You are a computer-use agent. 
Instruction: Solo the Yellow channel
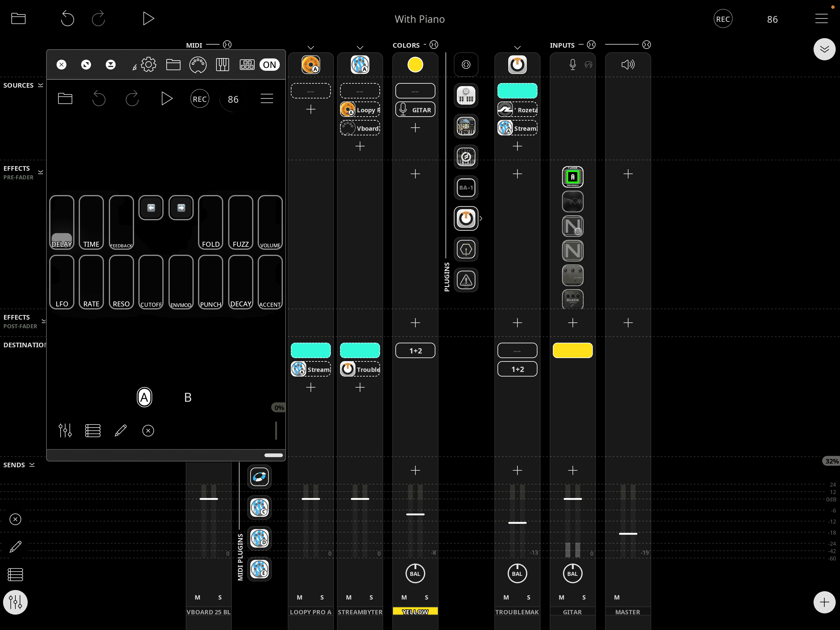(426, 597)
